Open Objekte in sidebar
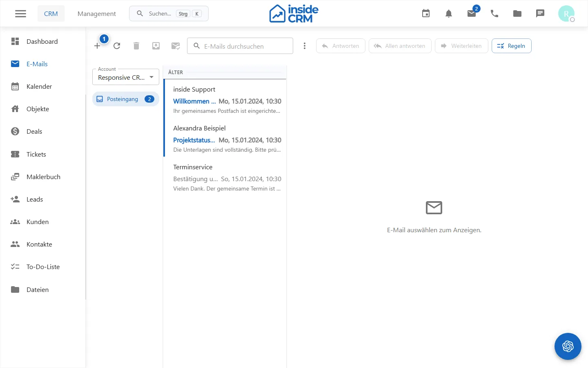Screen dimensions: 588x368 coord(42,109)
